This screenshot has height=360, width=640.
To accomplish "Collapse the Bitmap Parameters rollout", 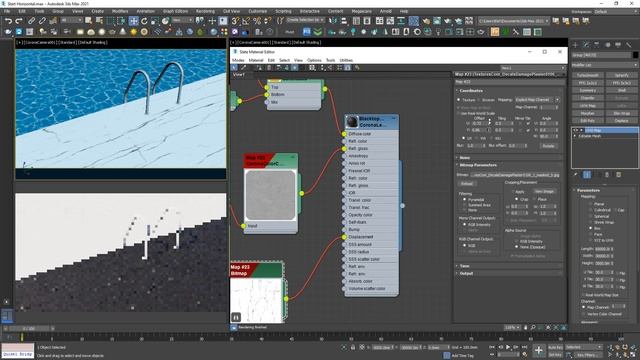I will pos(509,165).
